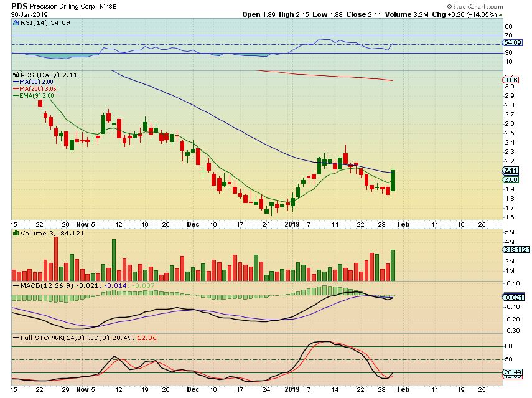Click the volume bars icon beside Volume label
Viewport: 532px width, 398px height.
point(16,234)
